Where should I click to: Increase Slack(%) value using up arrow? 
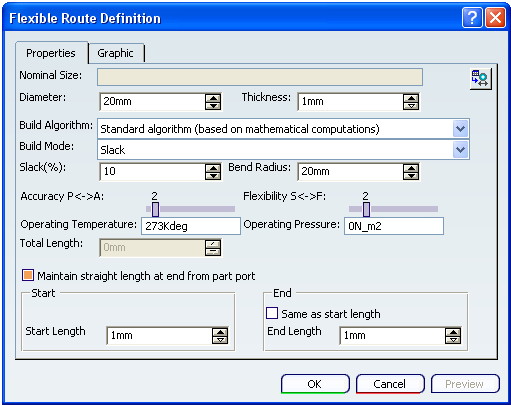(213, 168)
